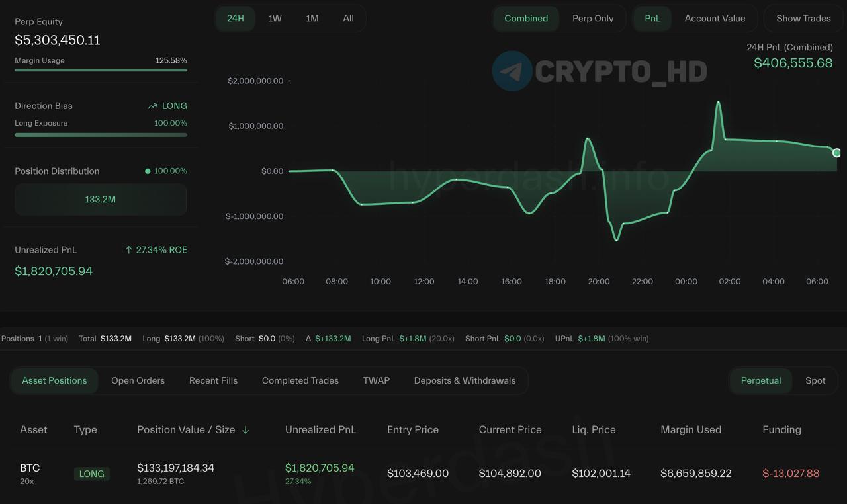Select the 24H time range
Image resolution: width=847 pixels, height=504 pixels.
(x=236, y=19)
